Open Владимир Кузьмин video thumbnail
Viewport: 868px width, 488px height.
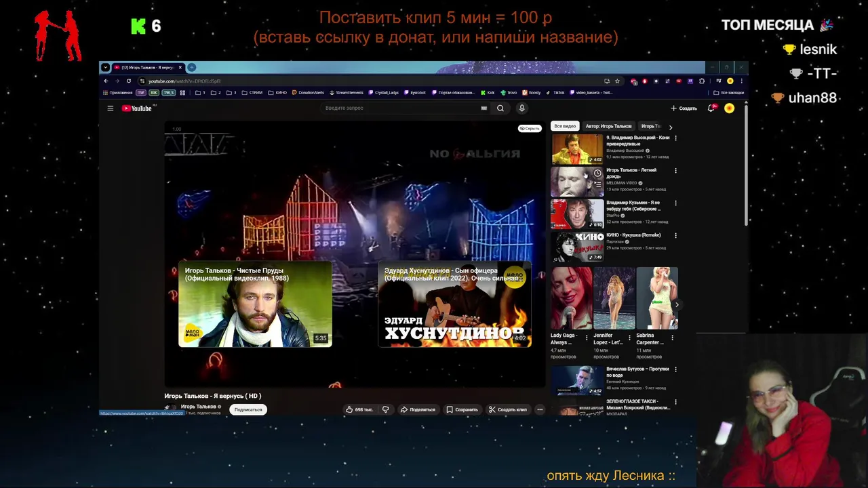tap(577, 213)
